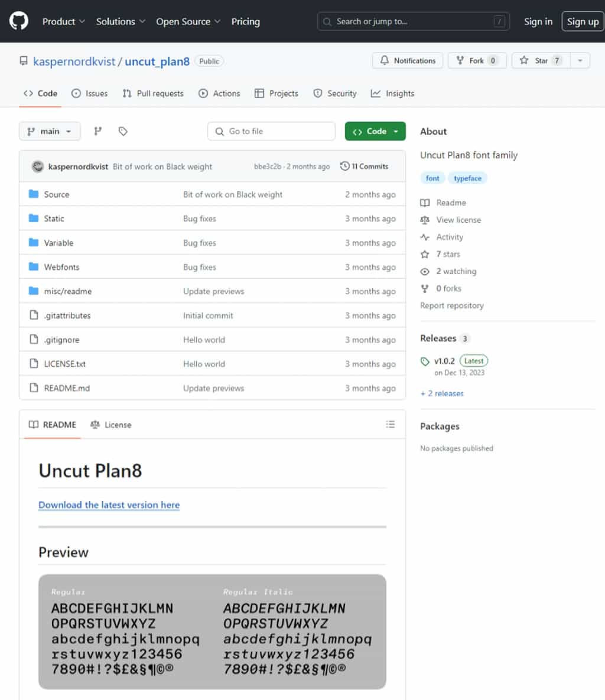Click the commit history clock icon

tap(344, 166)
